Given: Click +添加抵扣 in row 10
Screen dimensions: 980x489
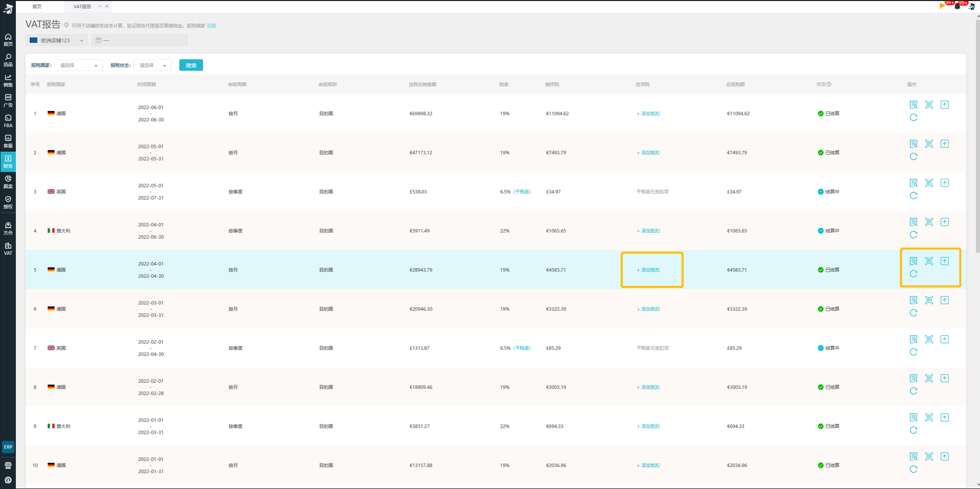Looking at the screenshot, I should click(648, 465).
